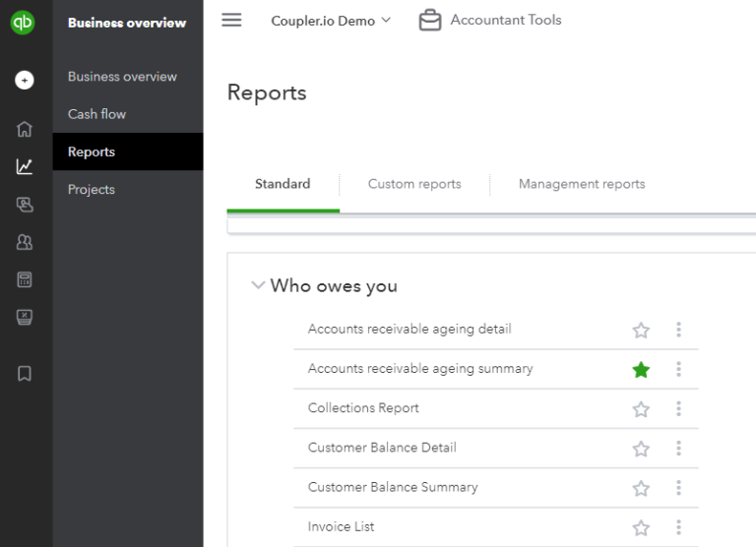Favorite Accounts receivable ageing detail star

[x=641, y=331]
